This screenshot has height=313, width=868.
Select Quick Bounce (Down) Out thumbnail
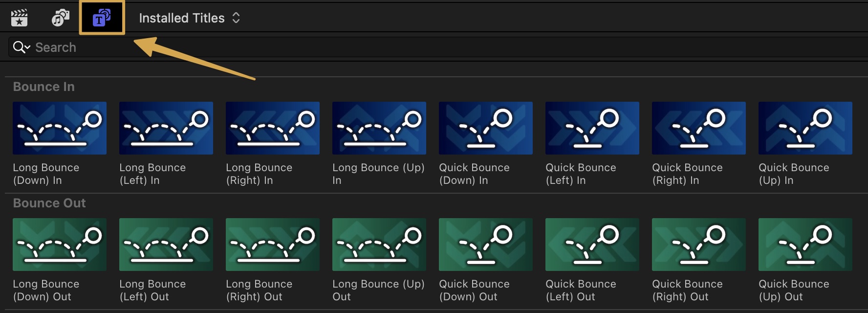[486, 245]
